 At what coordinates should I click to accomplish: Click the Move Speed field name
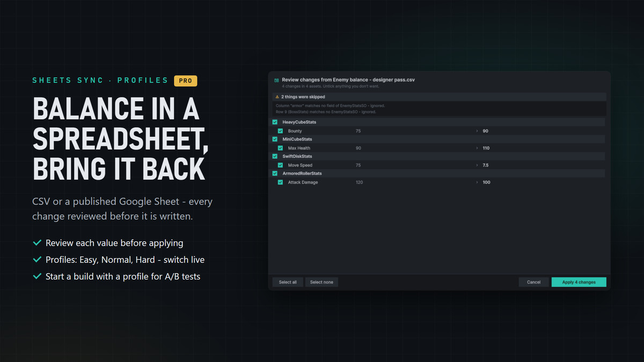300,165
